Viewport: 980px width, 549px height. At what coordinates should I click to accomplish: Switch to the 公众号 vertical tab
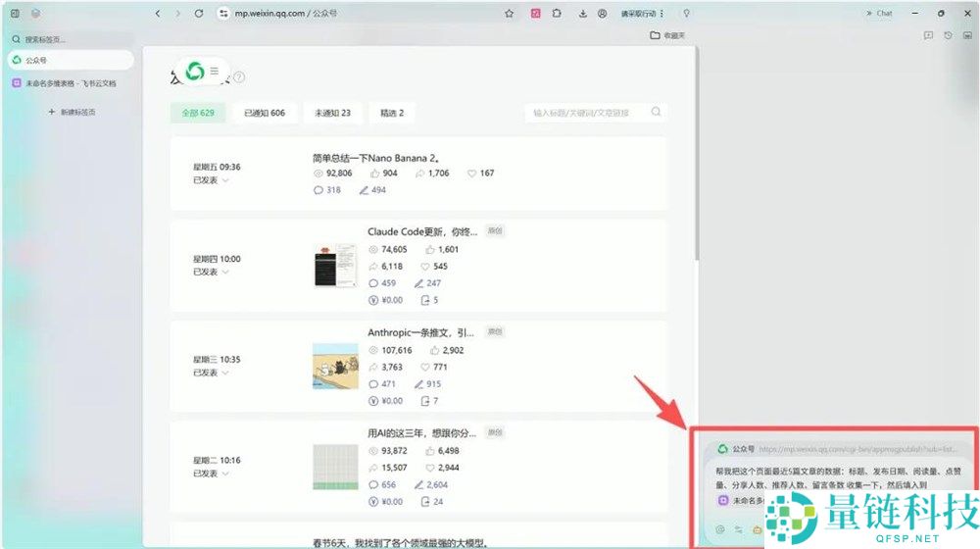(71, 60)
